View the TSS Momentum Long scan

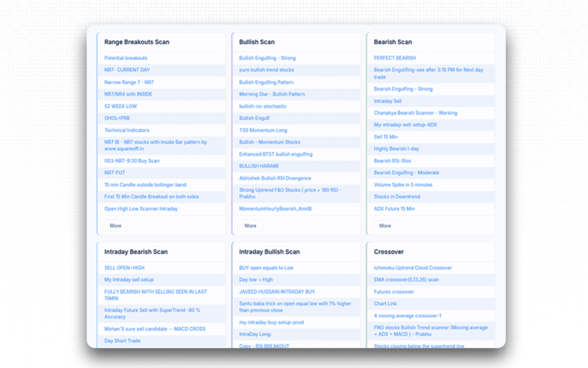pos(264,130)
